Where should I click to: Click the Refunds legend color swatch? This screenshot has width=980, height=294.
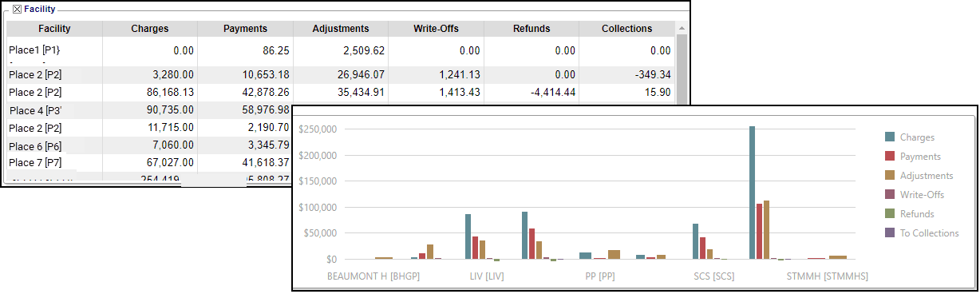[x=889, y=214]
